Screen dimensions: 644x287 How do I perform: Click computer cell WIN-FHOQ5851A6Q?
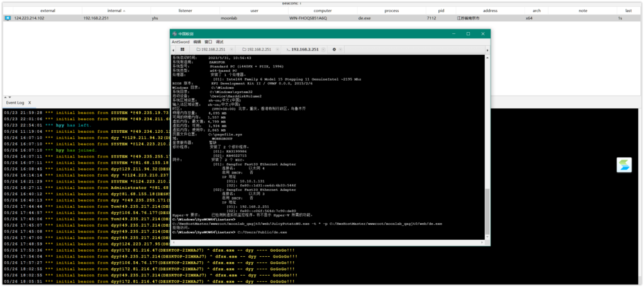click(x=308, y=18)
